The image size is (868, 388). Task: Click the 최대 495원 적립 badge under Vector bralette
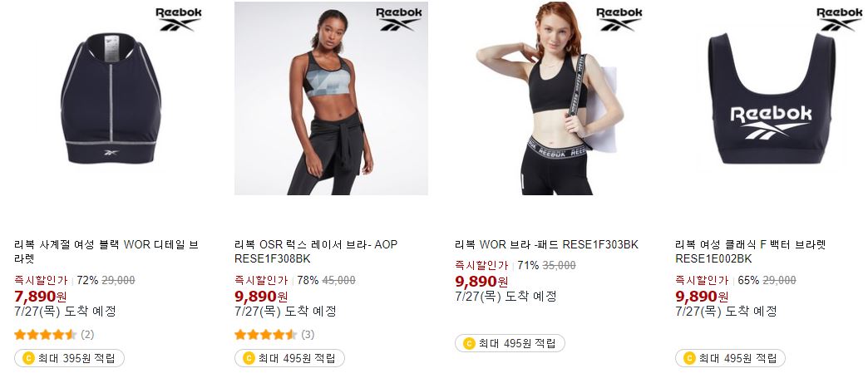730,358
